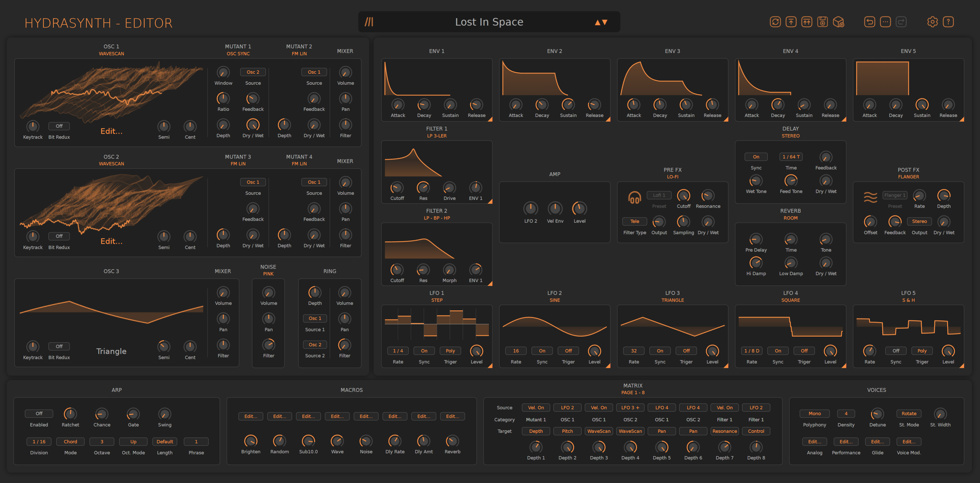The image size is (980, 483).
Task: Open POST FX Output Stereo dropdown
Action: 919,221
